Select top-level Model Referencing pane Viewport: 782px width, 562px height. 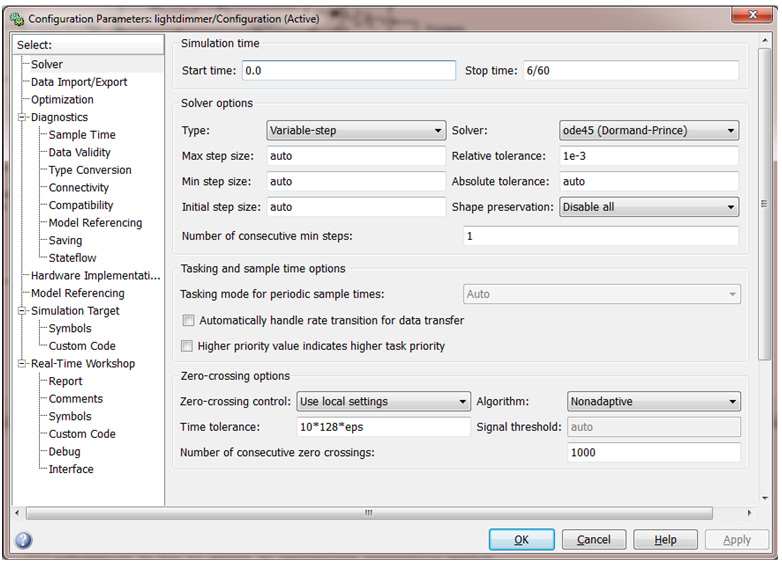pos(78,293)
